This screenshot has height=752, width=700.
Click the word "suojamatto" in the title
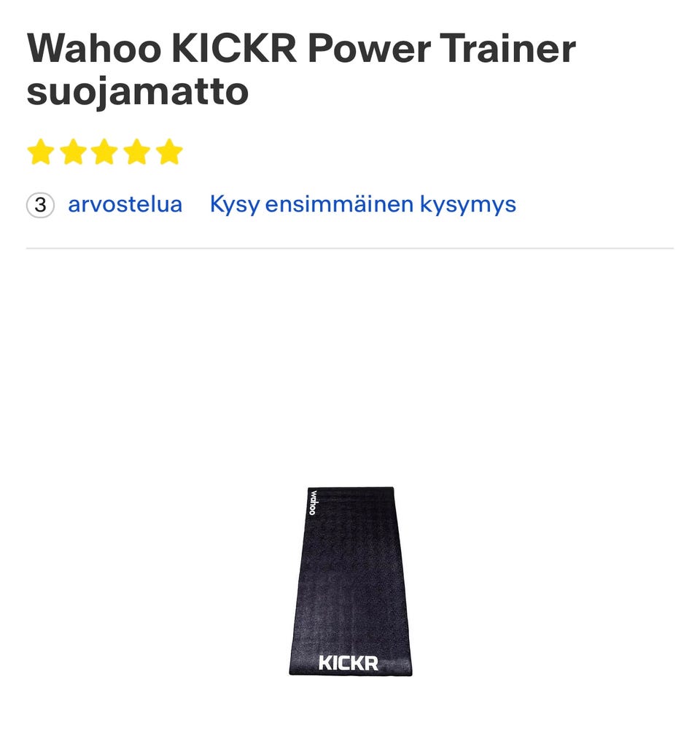click(138, 92)
